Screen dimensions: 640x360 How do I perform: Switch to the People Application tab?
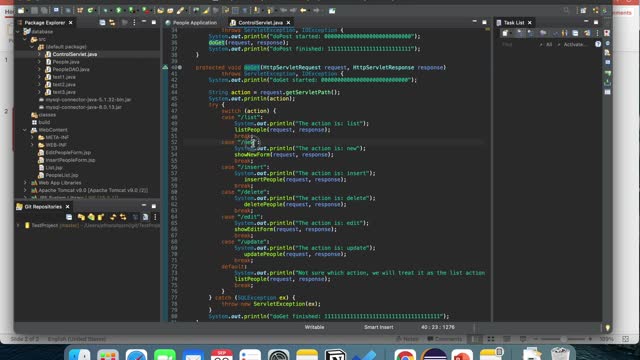point(191,22)
